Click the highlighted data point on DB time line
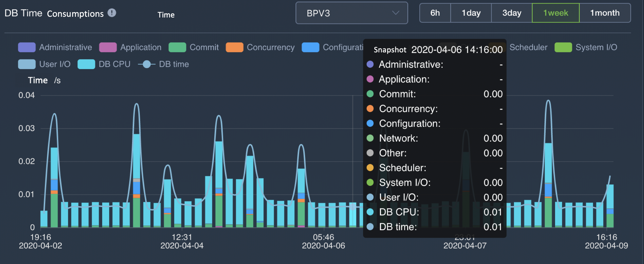The width and height of the screenshot is (644, 264). tap(352, 207)
